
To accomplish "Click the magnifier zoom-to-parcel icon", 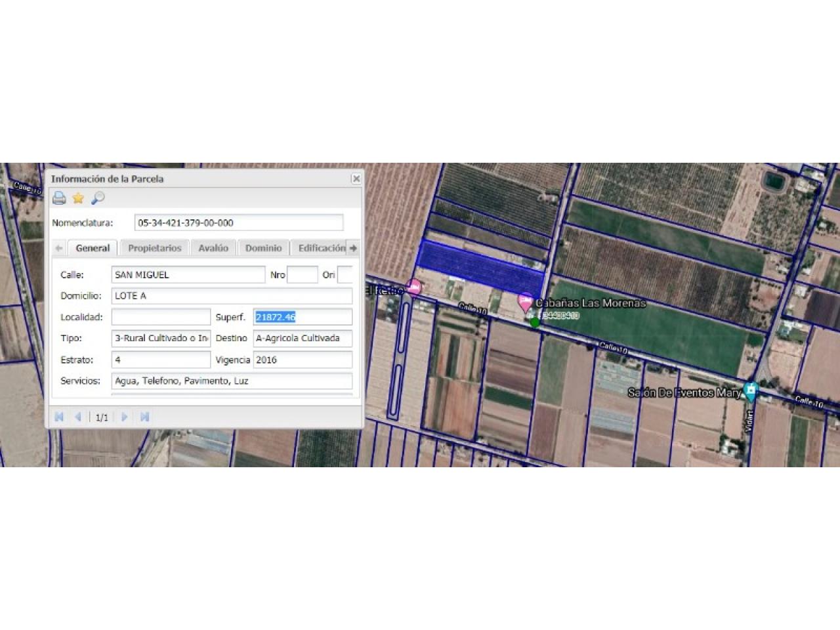I will tap(98, 198).
